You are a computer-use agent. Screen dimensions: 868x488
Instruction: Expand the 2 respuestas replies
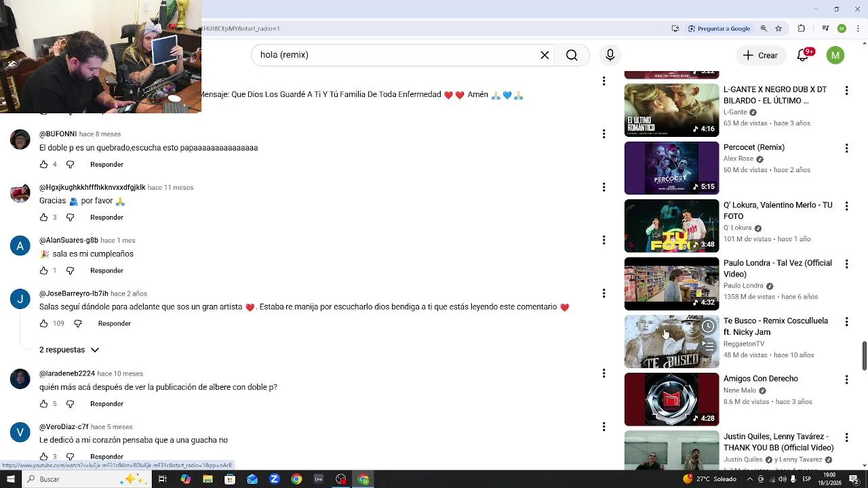69,350
